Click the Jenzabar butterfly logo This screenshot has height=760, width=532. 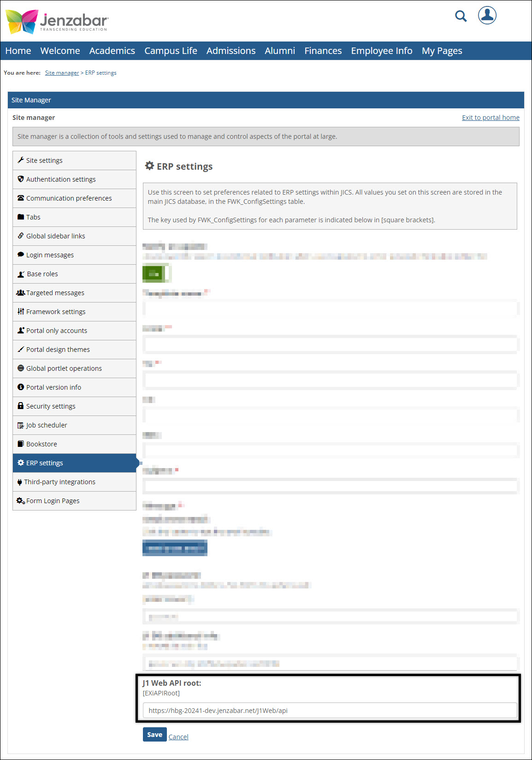[x=22, y=21]
